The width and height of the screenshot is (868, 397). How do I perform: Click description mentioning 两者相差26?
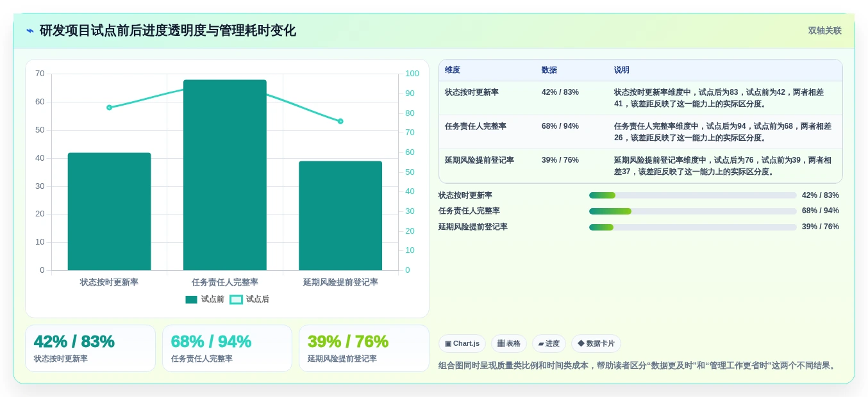(x=723, y=132)
